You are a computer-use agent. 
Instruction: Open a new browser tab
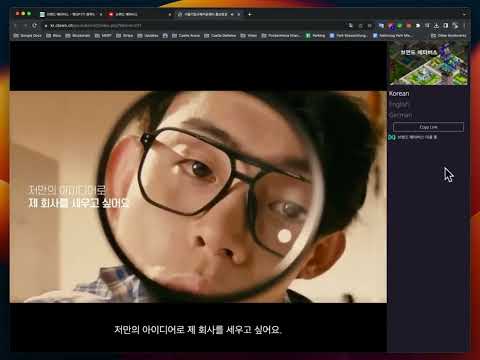250,14
